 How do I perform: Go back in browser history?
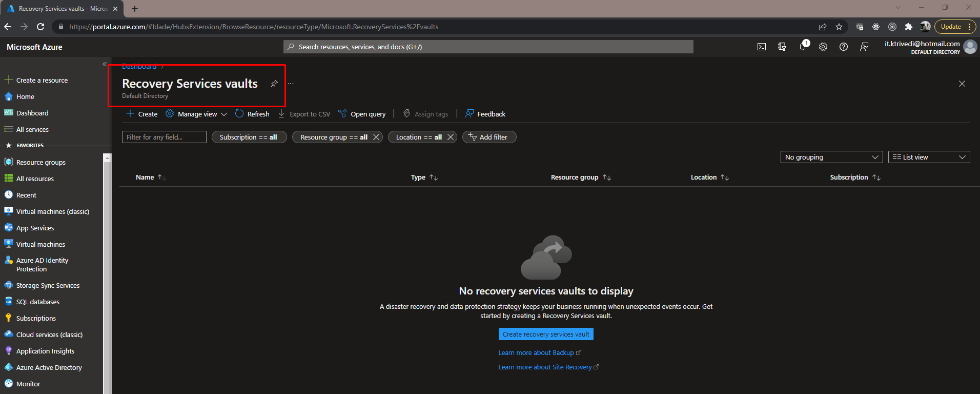pyautogui.click(x=8, y=27)
